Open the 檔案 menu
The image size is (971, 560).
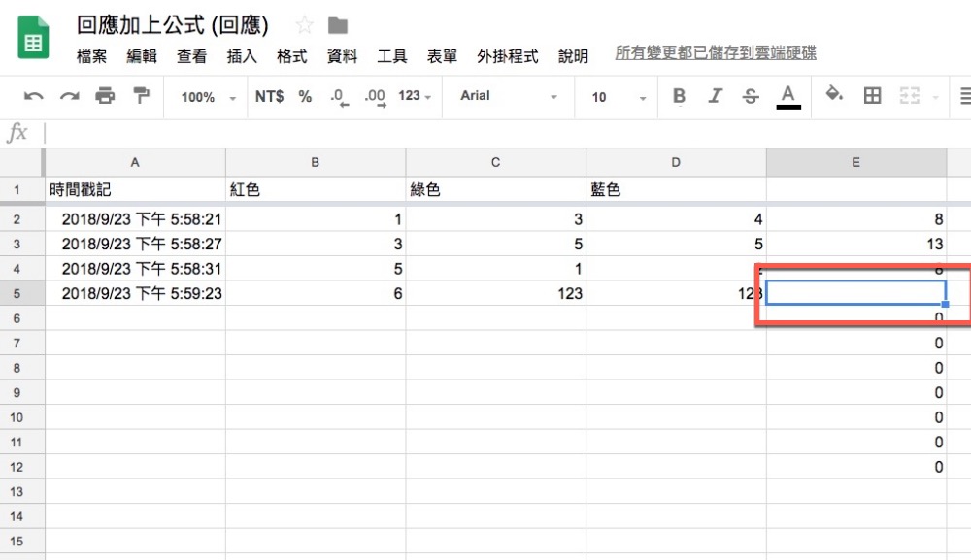[91, 56]
